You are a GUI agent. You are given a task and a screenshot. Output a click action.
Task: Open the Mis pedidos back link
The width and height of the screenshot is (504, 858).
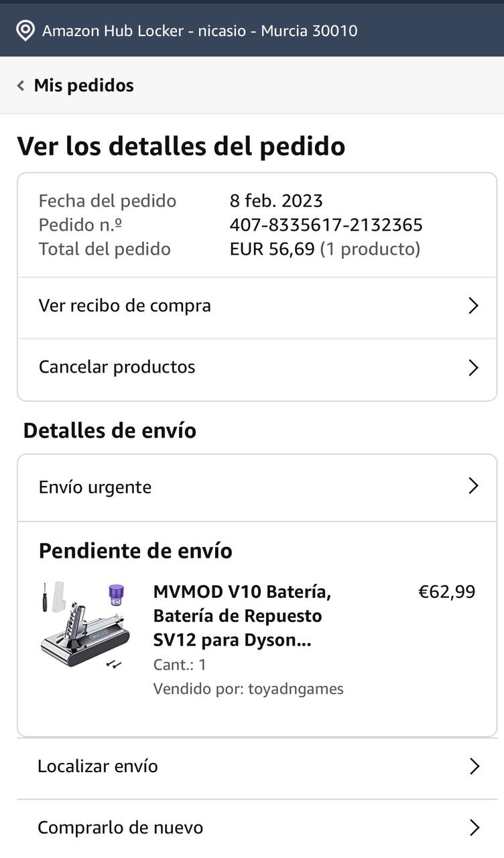(84, 86)
